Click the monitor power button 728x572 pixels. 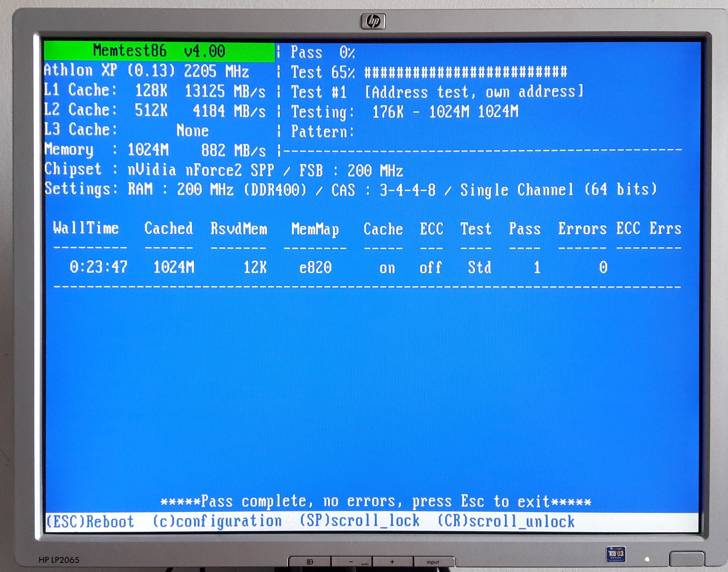(687, 559)
